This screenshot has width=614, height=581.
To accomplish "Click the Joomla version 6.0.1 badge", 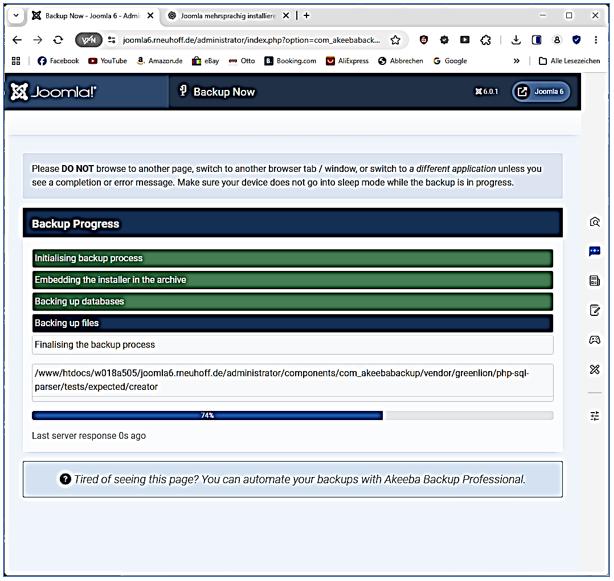I will 486,92.
